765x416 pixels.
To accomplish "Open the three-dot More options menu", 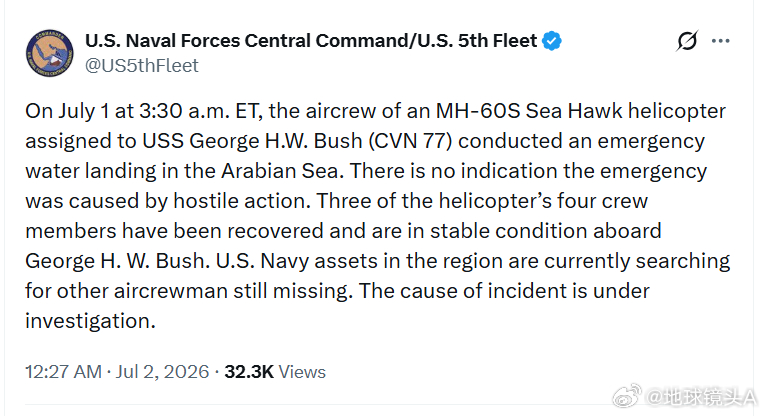I will click(x=721, y=41).
